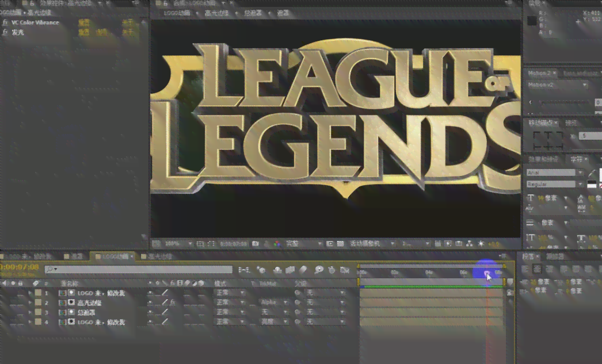
Task: Click the parent pick whip for layer 4
Action: click(298, 322)
